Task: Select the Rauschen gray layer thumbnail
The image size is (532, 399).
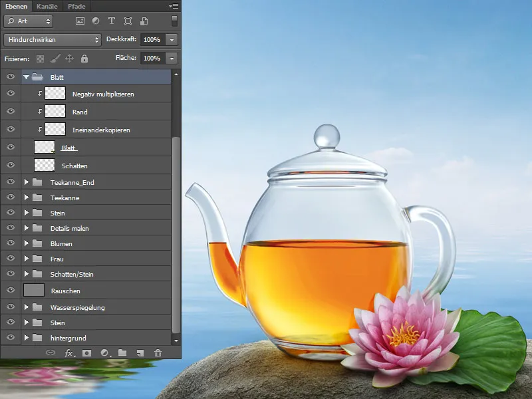Action: pyautogui.click(x=34, y=290)
